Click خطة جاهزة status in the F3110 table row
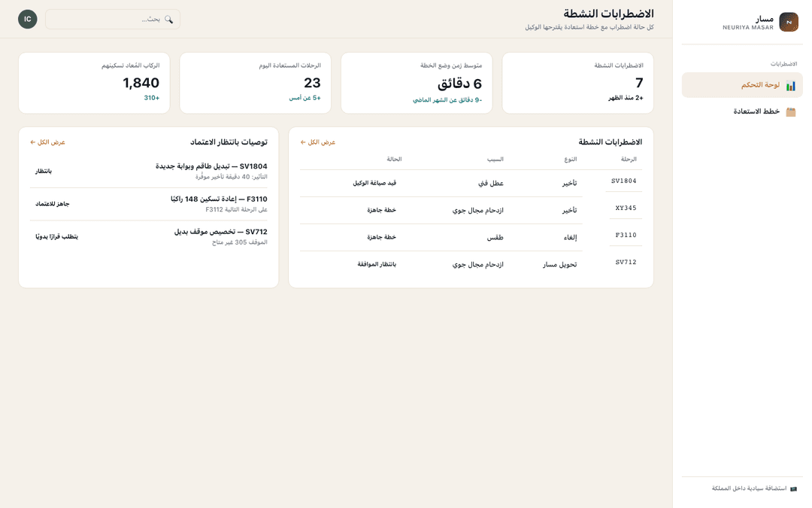812x508 pixels. click(382, 237)
